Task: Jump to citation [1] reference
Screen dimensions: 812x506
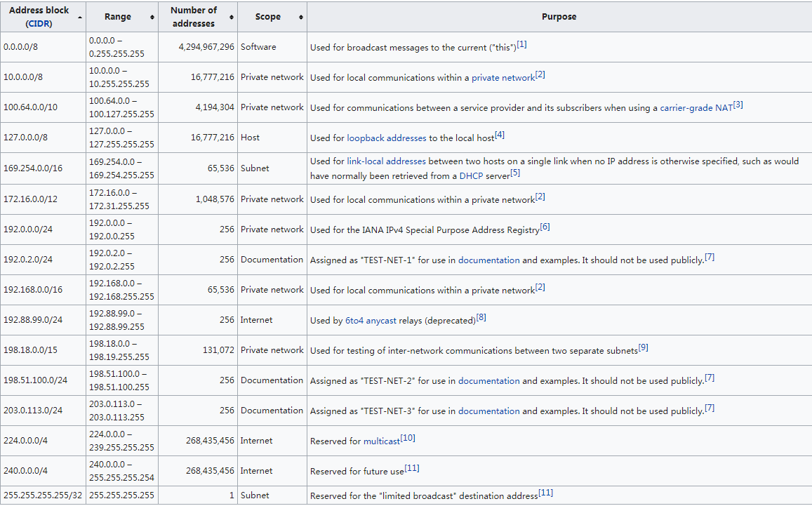Action: pos(521,44)
